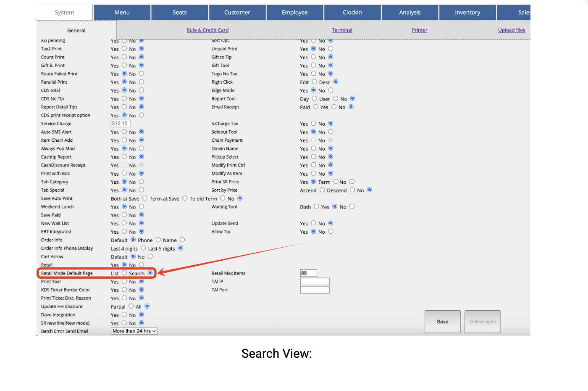Select Both for Waiting Tool
This screenshot has height=391, width=588.
[x=317, y=206]
